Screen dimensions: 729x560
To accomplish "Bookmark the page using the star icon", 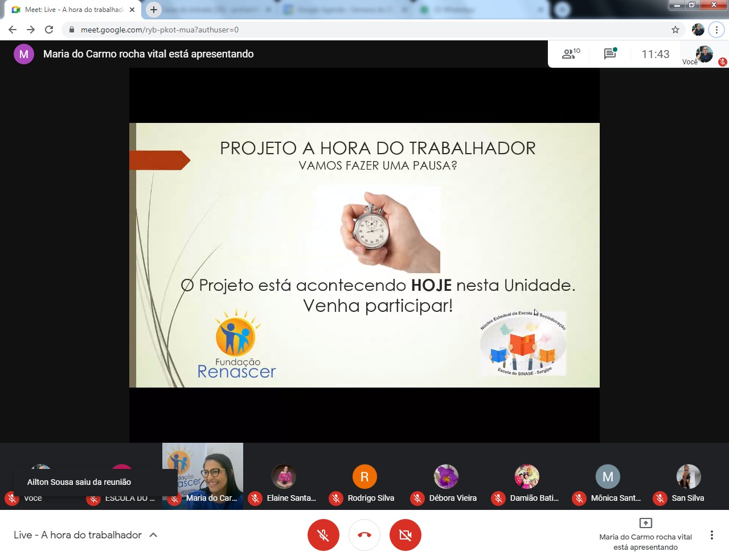I will (x=675, y=30).
